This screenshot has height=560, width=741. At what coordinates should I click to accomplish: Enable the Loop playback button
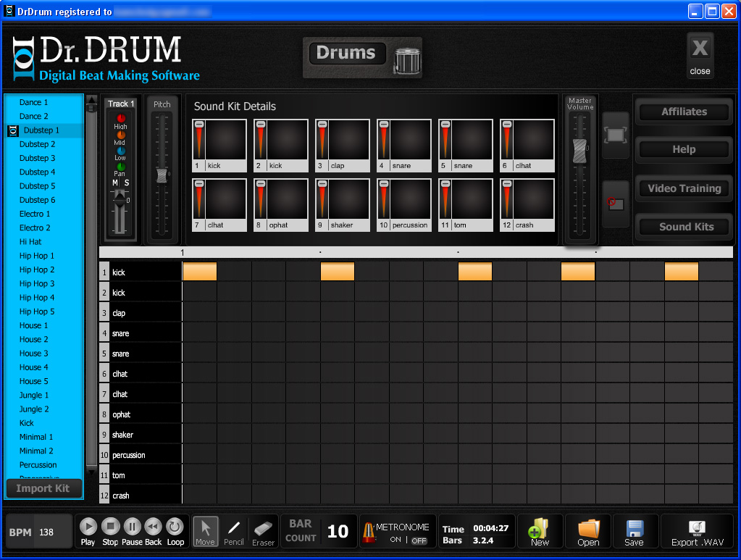(175, 527)
